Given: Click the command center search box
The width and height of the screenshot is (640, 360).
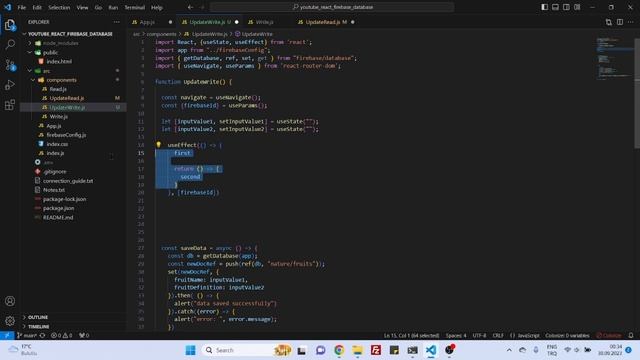Looking at the screenshot, I should coord(332,7).
